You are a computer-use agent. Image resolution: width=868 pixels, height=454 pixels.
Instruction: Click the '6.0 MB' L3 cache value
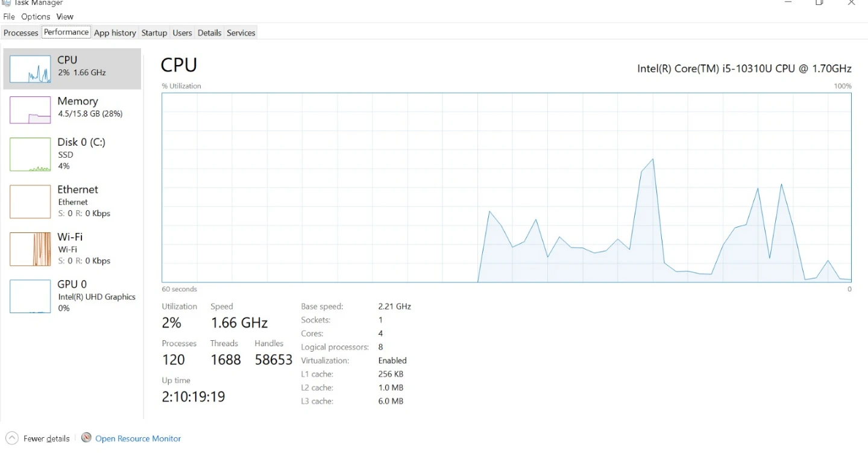click(391, 401)
